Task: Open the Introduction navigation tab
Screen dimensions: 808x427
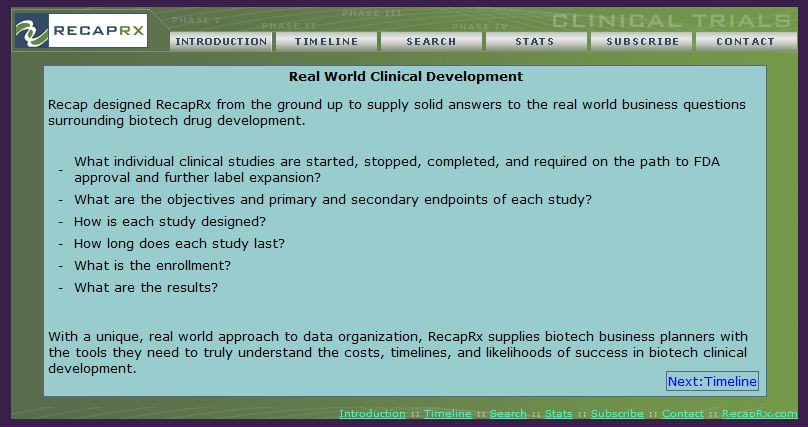Action: [x=221, y=42]
